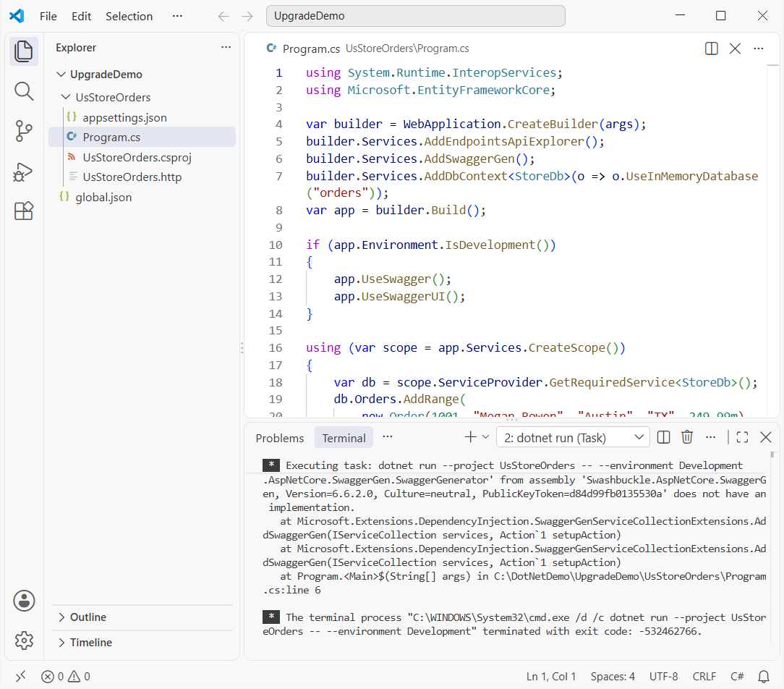Image resolution: width=784 pixels, height=689 pixels.
Task: Open the Search view icon
Action: (23, 91)
